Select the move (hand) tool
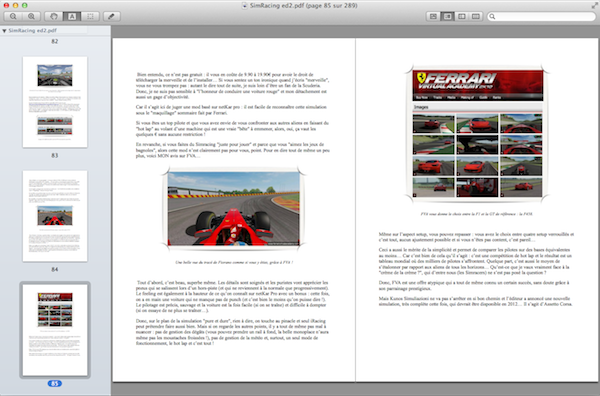600x396 pixels. 54,16
